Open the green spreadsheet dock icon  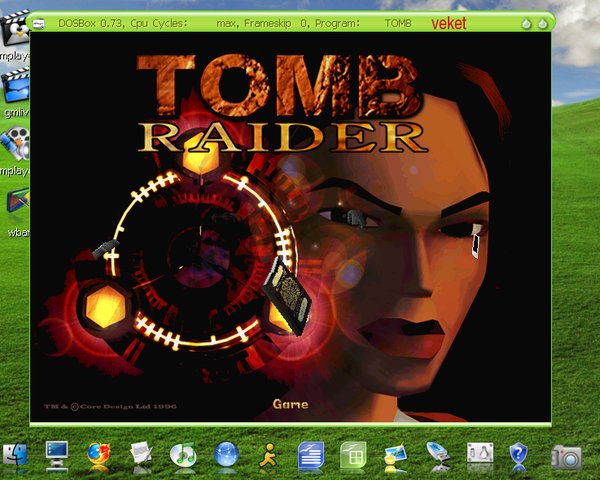point(353,454)
